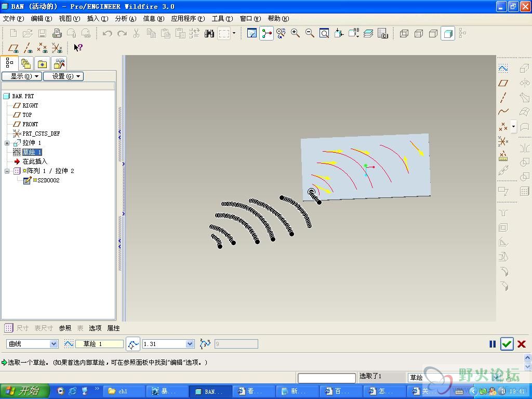The width and height of the screenshot is (532, 399).
Task: Click the Refit view icon
Action: click(x=324, y=33)
